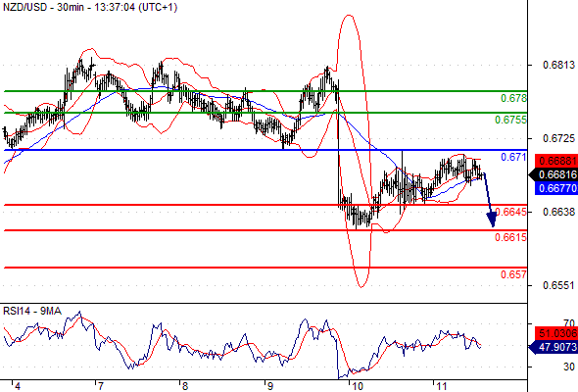Select the blue 0.66770 price tag

pyautogui.click(x=555, y=188)
